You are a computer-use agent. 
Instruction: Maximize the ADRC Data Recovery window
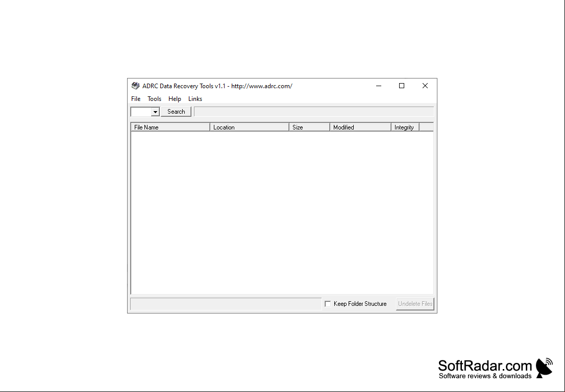[402, 86]
